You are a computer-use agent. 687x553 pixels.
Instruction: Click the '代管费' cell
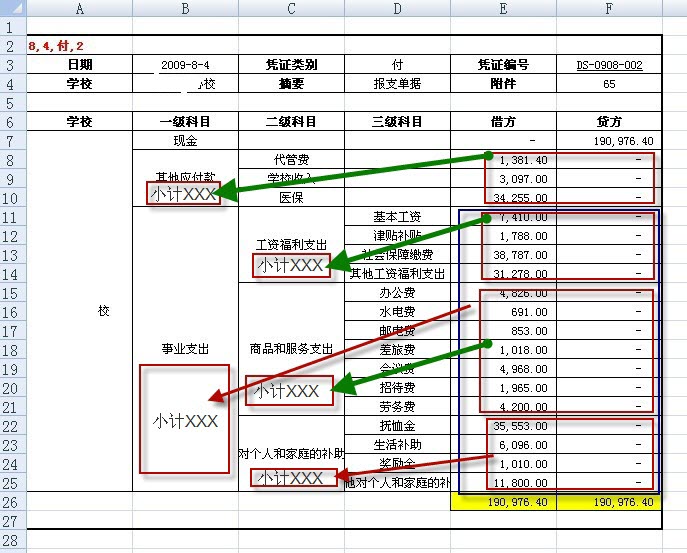(291, 160)
